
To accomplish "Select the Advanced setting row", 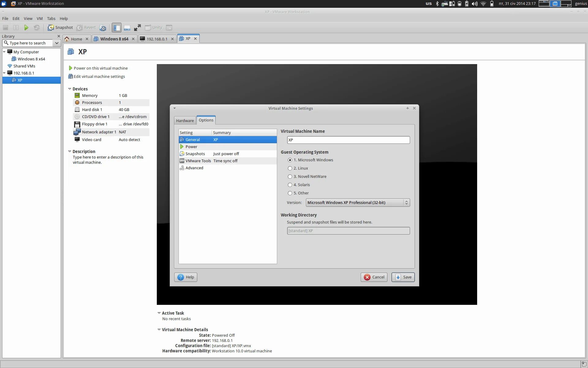I will (x=194, y=168).
